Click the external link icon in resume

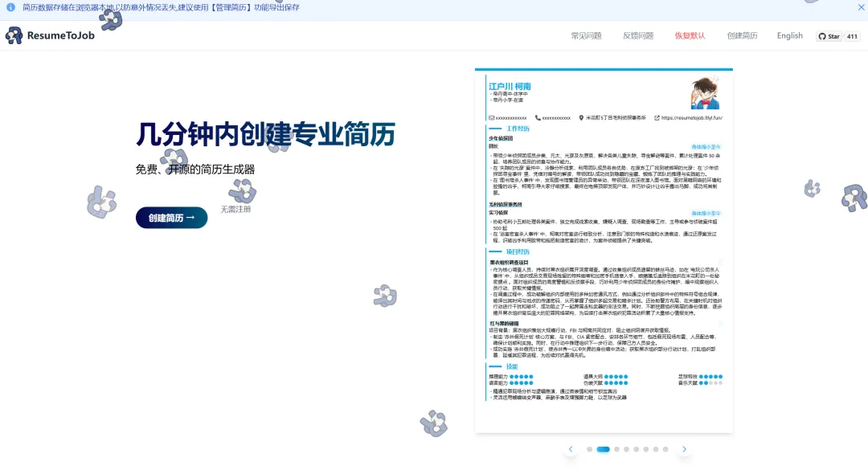point(657,118)
